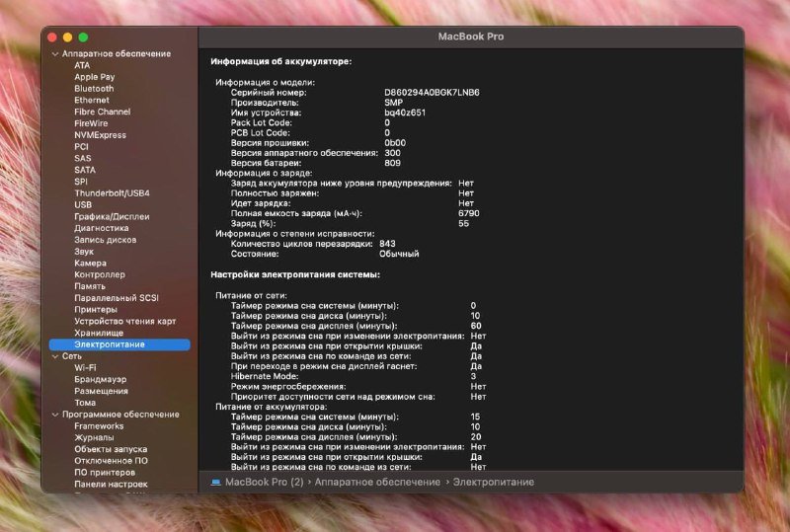Show Графика/Дисплеи information
This screenshot has height=532, width=790.
pos(112,216)
